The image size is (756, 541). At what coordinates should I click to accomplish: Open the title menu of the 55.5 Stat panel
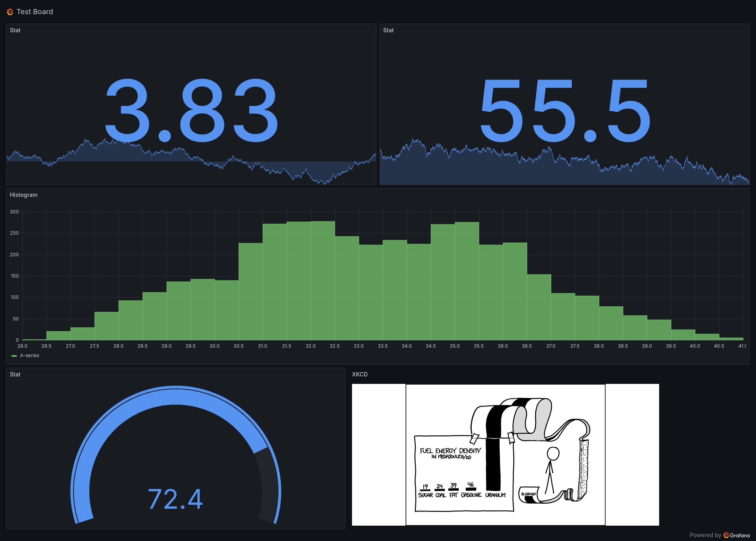click(x=388, y=30)
